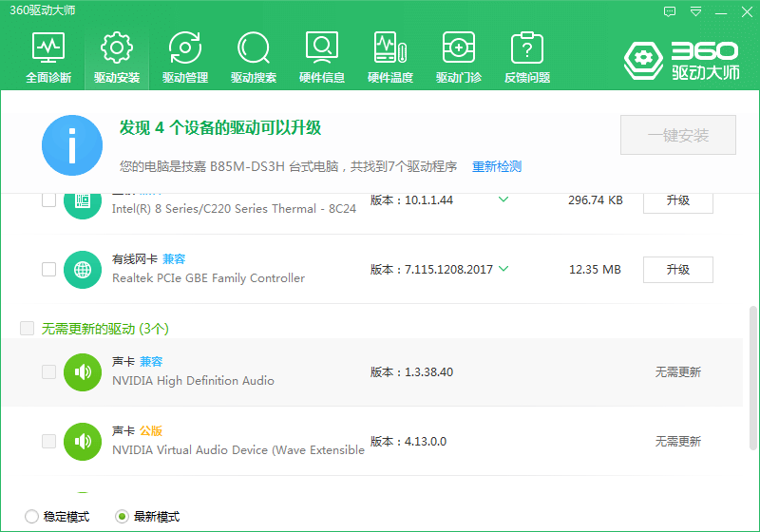
Task: Click the feedback message icon in title bar
Action: pyautogui.click(x=670, y=11)
